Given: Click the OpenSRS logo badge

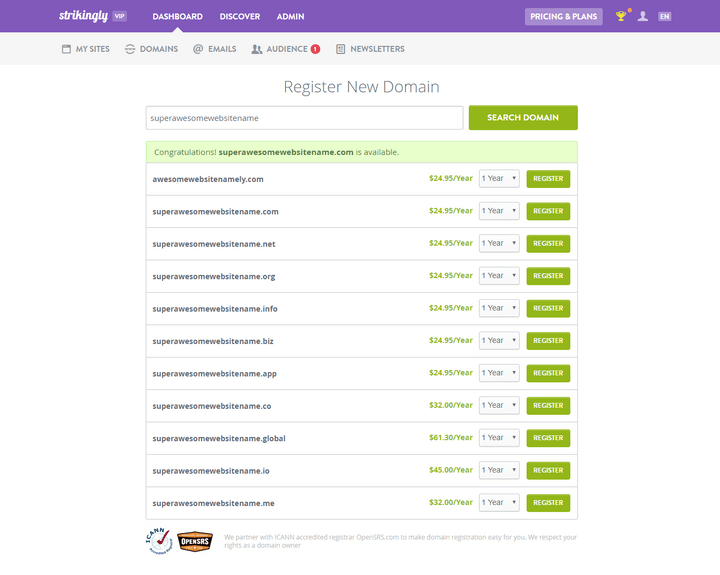Looking at the screenshot, I should click(195, 541).
